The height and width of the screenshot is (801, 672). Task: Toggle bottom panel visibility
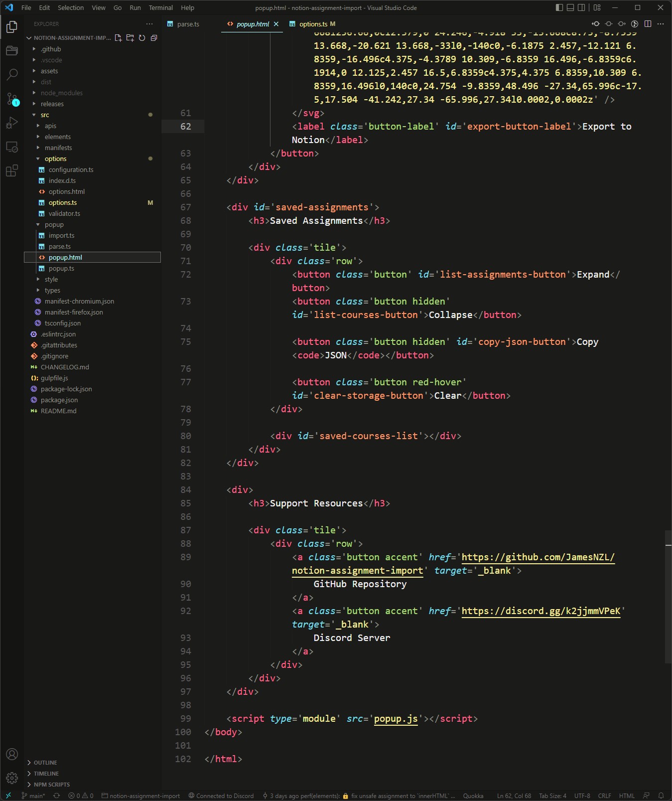click(x=570, y=7)
